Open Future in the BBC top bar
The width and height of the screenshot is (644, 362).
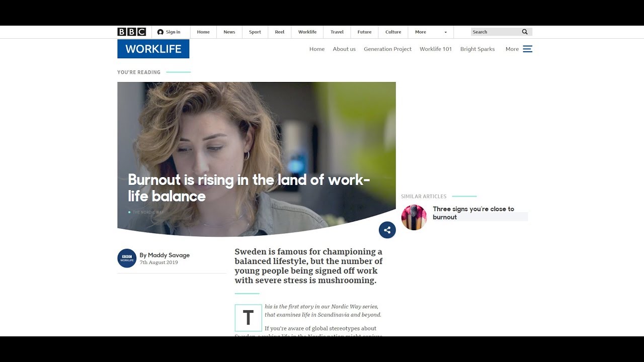pyautogui.click(x=364, y=32)
